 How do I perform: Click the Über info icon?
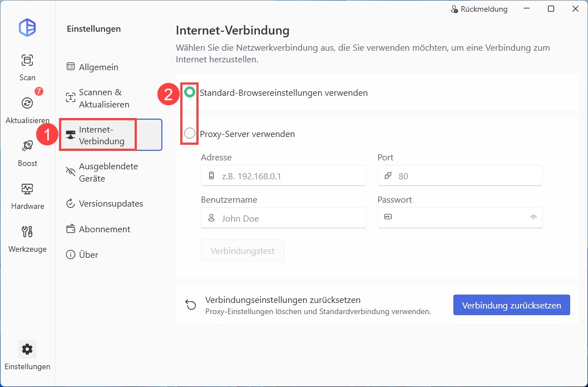point(71,254)
